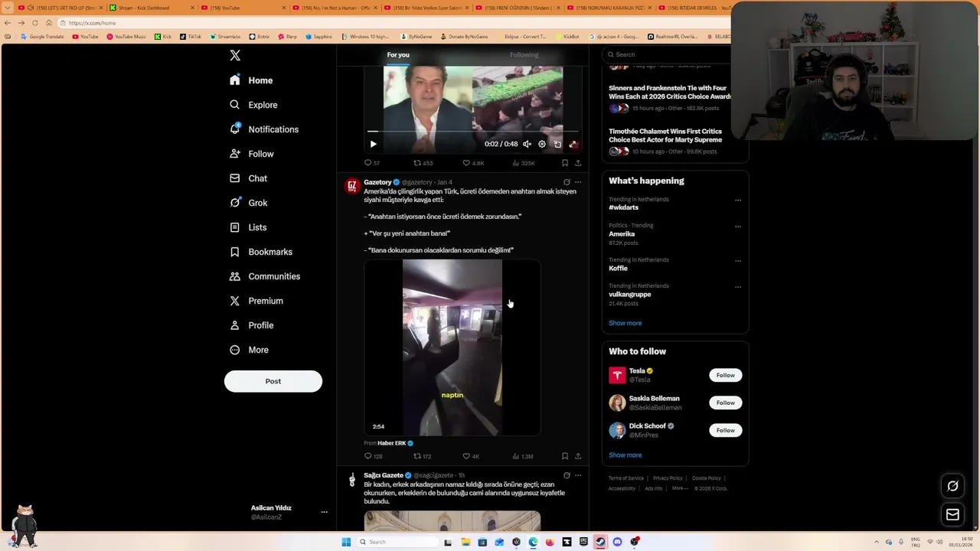
Task: Click the X logo in the sidebar
Action: click(235, 55)
